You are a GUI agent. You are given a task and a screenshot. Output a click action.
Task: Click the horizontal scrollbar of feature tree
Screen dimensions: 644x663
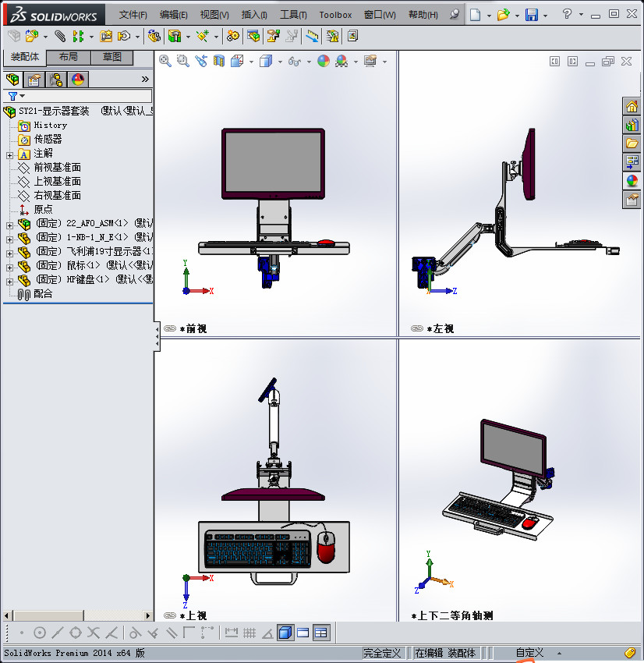(x=77, y=615)
